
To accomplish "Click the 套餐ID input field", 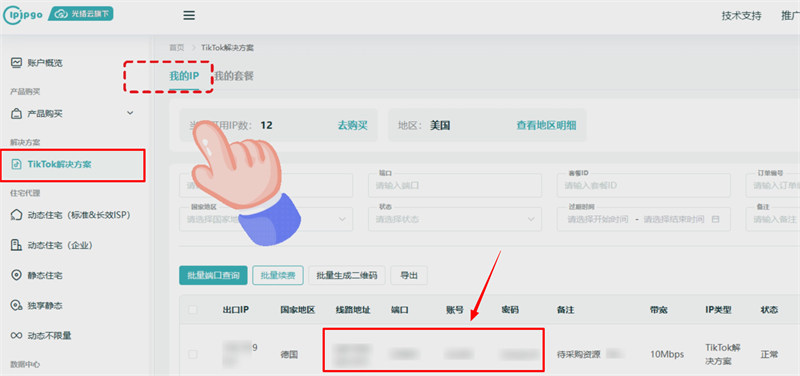I will click(643, 186).
